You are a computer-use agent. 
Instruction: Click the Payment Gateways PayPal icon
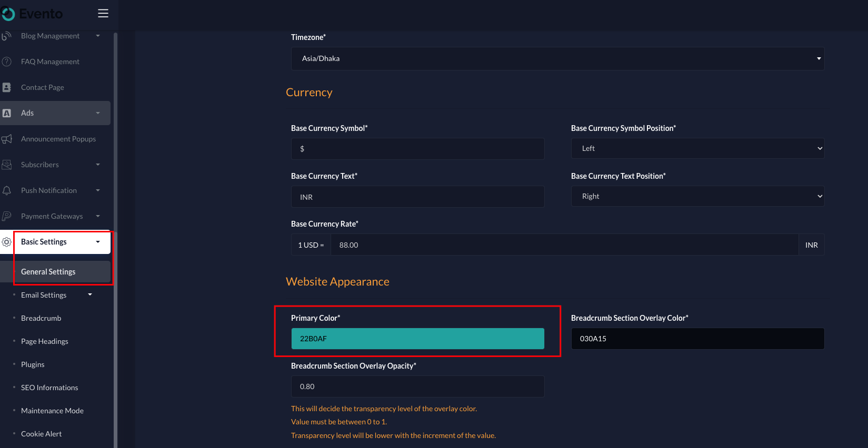(x=7, y=216)
